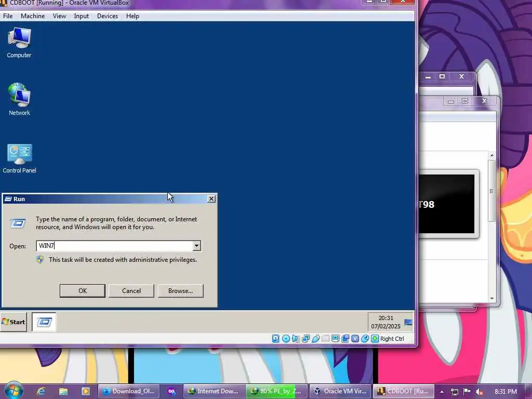The height and width of the screenshot is (399, 532).
Task: Open the Network desktop icon
Action: coord(19,99)
